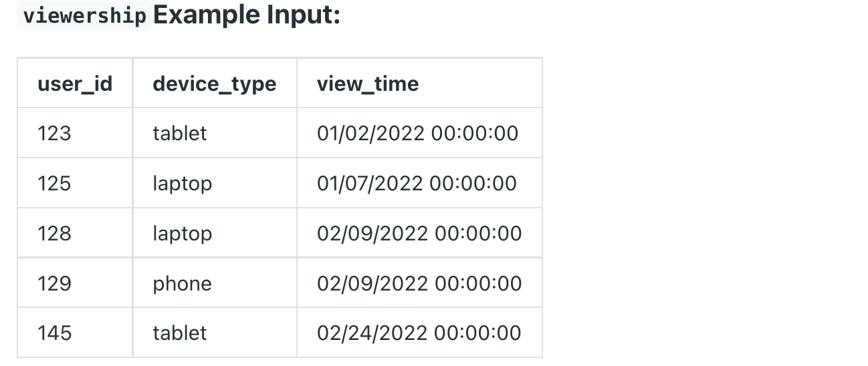The width and height of the screenshot is (868, 366).
Task: Click the tablet cell for user 123
Action: [180, 133]
